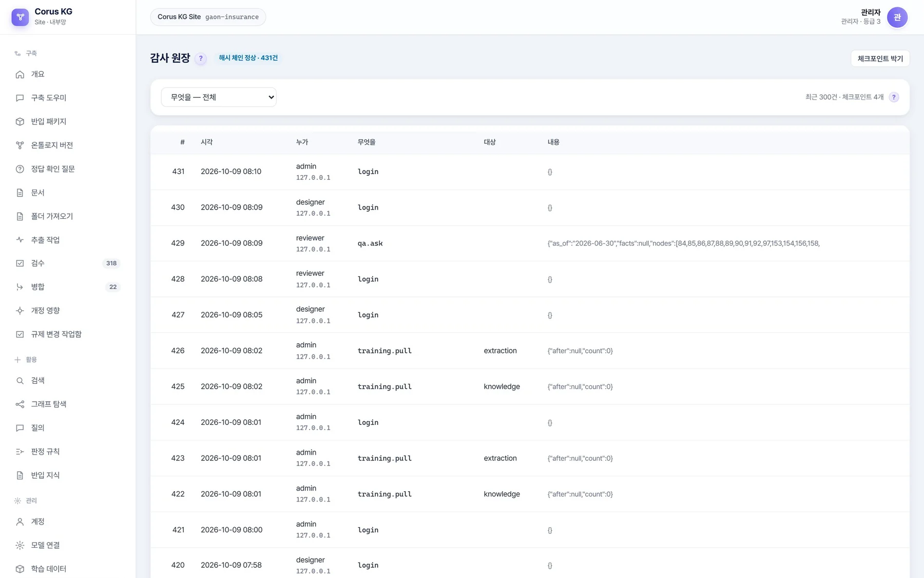This screenshot has height=578, width=924.
Task: Open the 병합 menu item
Action: [x=68, y=287]
